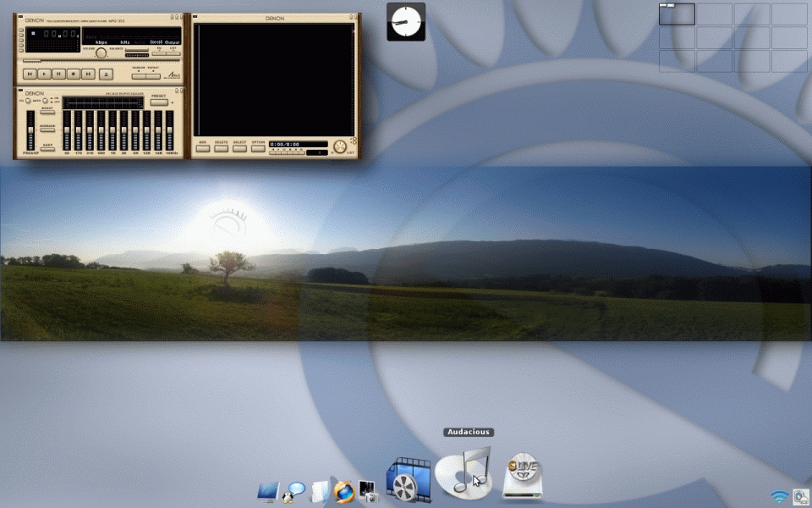This screenshot has width=812, height=508.
Task: Stop playback with the stop button
Action: [x=74, y=75]
